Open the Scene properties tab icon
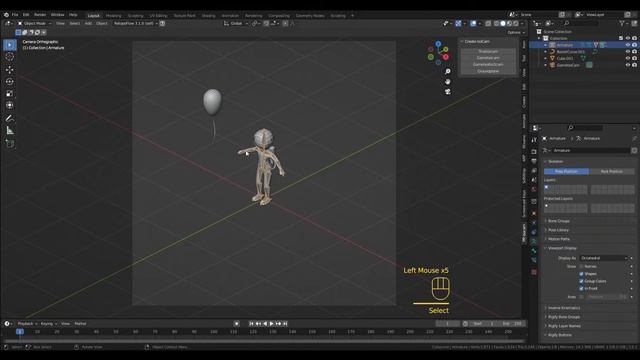This screenshot has width=640, height=360. point(534,180)
